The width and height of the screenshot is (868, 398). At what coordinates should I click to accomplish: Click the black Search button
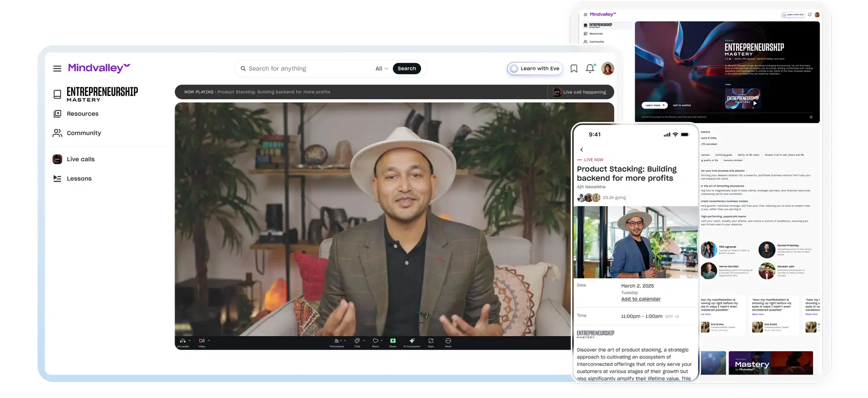click(407, 69)
